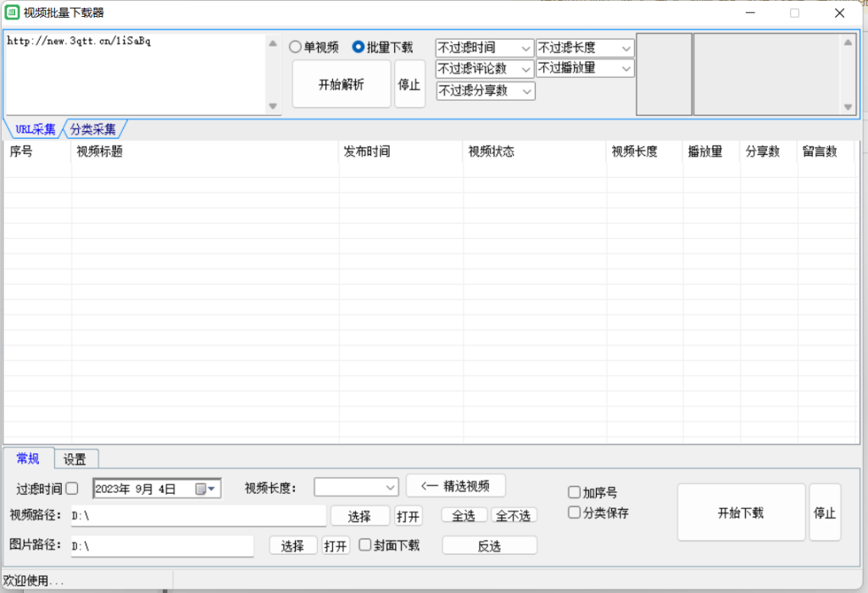Image resolution: width=868 pixels, height=593 pixels.
Task: Expand the 不过播放量 dropdown
Action: (x=585, y=69)
